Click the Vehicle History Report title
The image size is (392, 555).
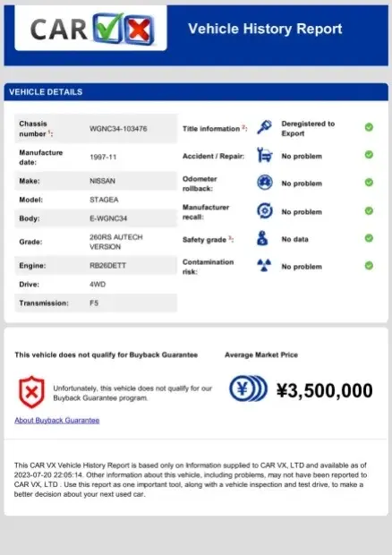coord(265,29)
